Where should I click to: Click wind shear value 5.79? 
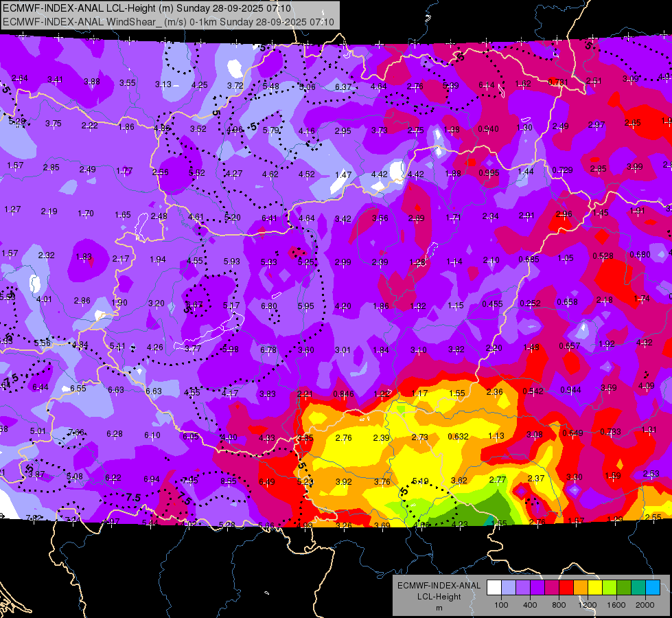point(271,130)
